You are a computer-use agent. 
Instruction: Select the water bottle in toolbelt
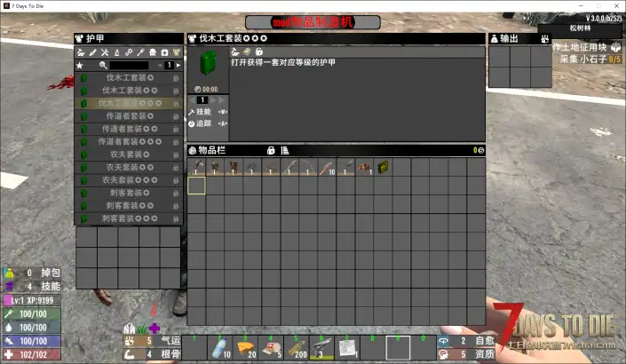[x=220, y=348]
